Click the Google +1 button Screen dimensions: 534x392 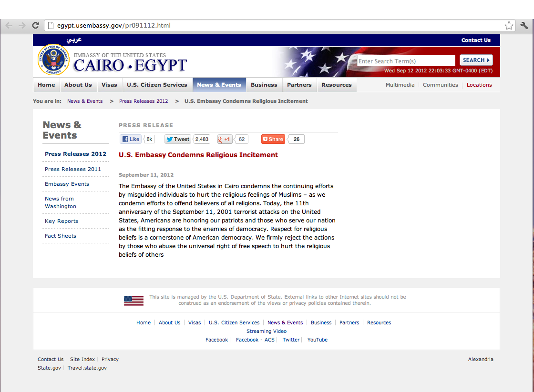pyautogui.click(x=225, y=139)
